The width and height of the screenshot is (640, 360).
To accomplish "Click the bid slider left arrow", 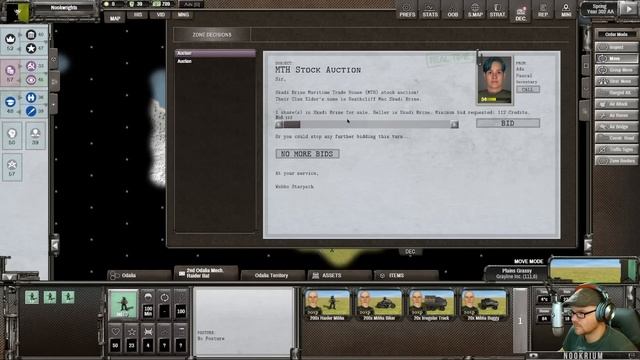I will pos(279,124).
